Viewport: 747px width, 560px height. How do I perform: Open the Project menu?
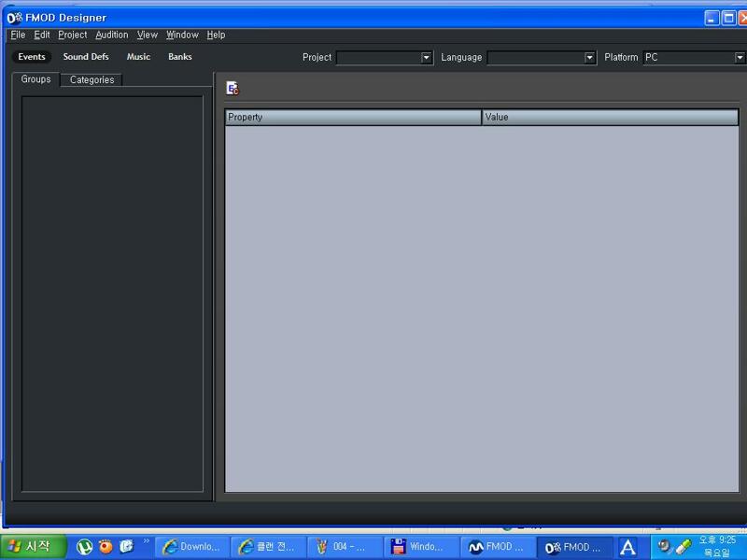tap(73, 35)
